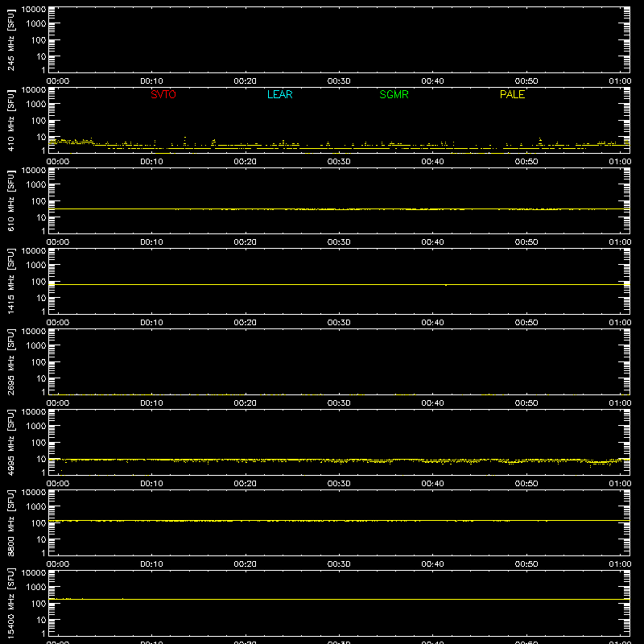This screenshot has width=644, height=644.
Task: Click 00:50 time label below 410 MHz panel
Action: tap(526, 162)
